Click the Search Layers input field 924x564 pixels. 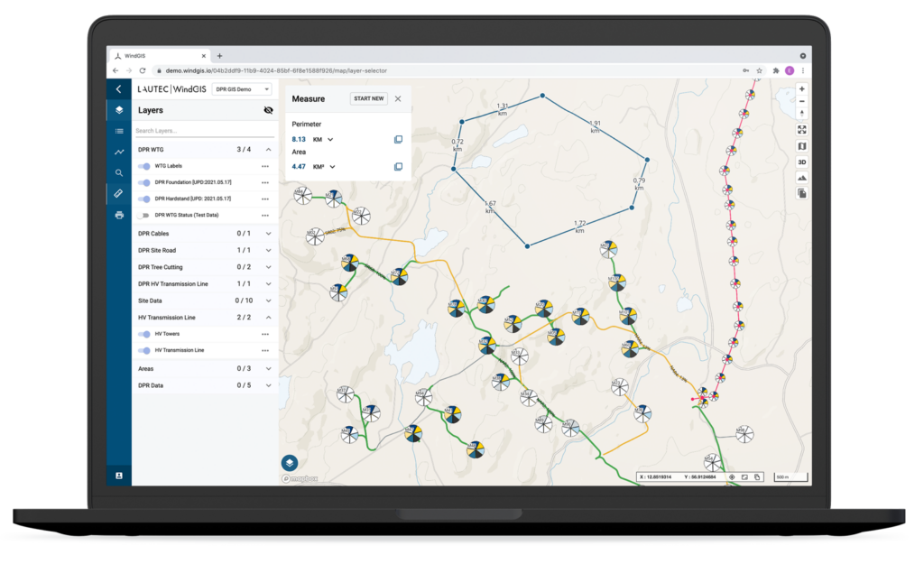[204, 131]
